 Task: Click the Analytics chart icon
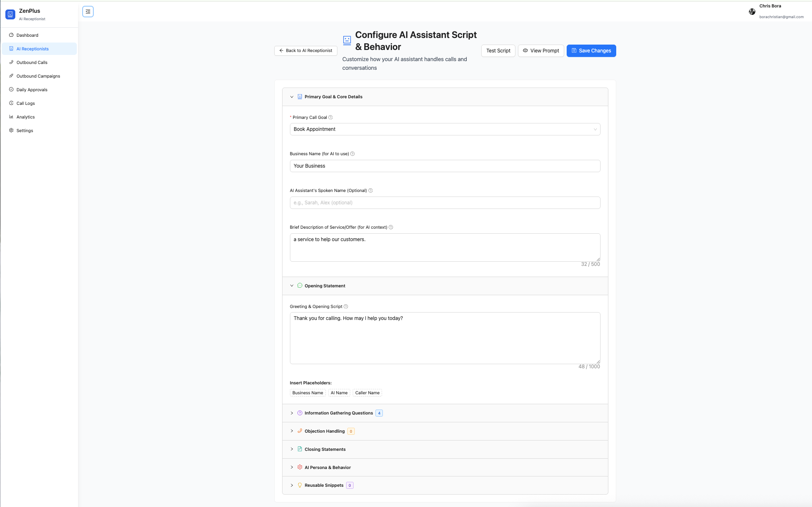[x=11, y=117]
